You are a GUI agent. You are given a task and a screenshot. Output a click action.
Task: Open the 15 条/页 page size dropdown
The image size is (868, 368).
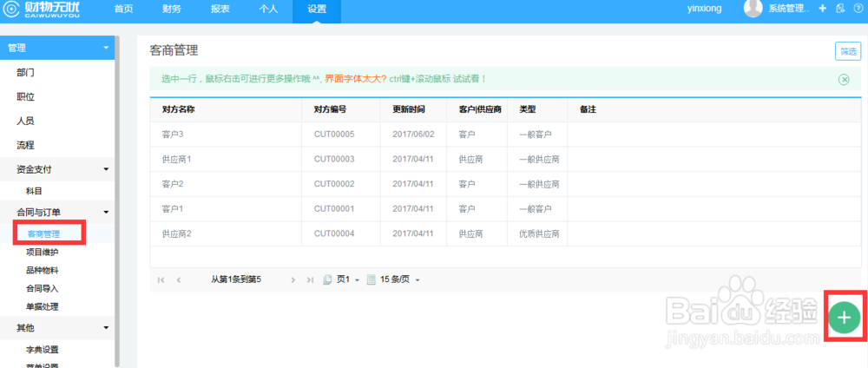pyautogui.click(x=393, y=280)
